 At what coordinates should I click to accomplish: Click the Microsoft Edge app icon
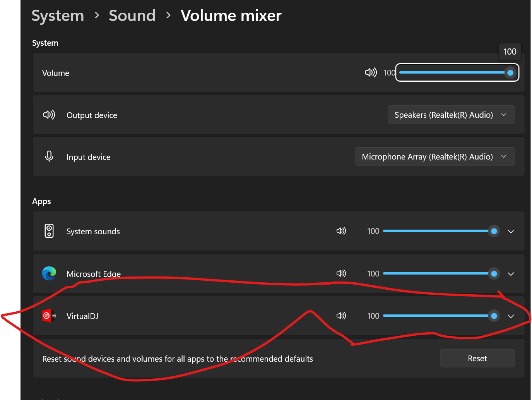(49, 273)
